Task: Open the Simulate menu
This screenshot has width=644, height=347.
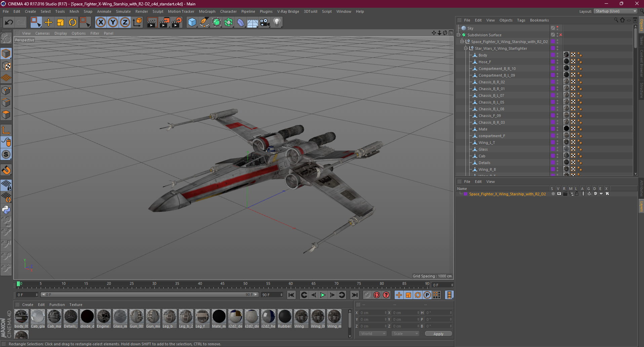Action: [x=123, y=11]
